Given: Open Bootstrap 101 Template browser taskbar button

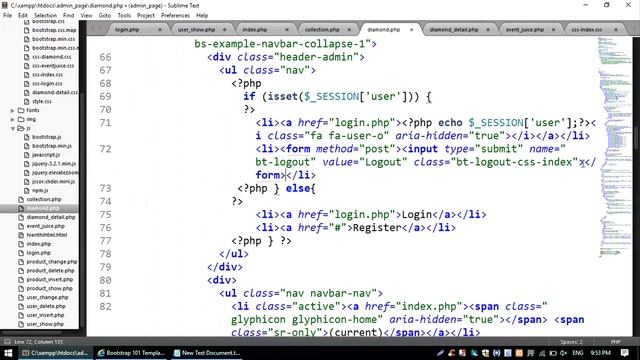Looking at the screenshot, I should 131,353.
